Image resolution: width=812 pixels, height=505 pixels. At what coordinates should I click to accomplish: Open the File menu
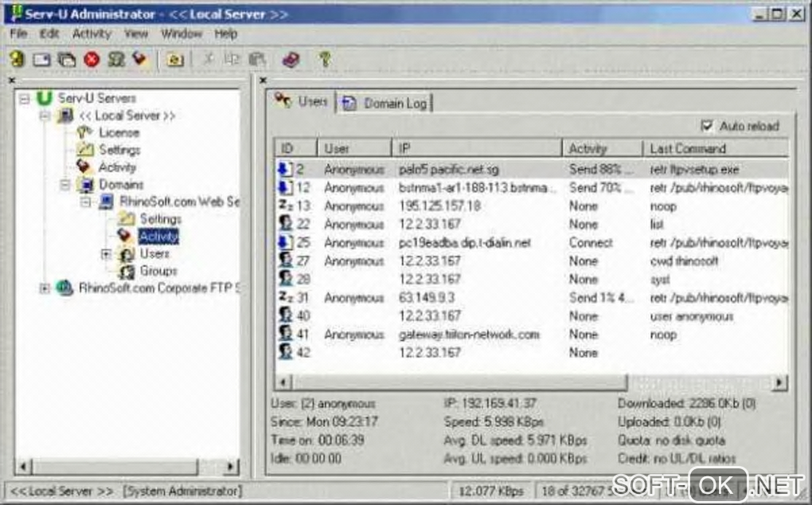[x=18, y=34]
